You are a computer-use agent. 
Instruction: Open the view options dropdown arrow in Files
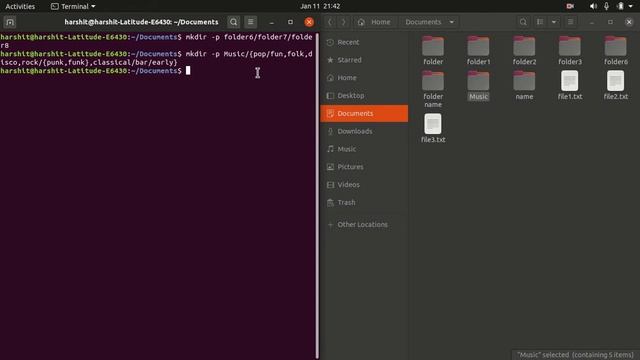tap(553, 22)
